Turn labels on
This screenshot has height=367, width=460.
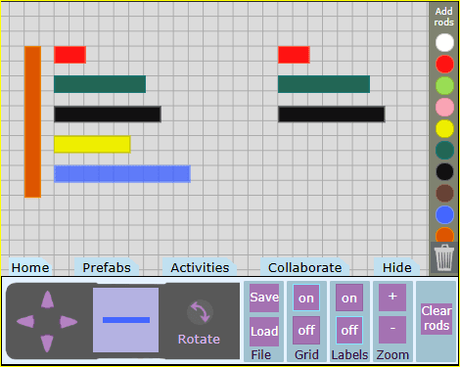349,298
